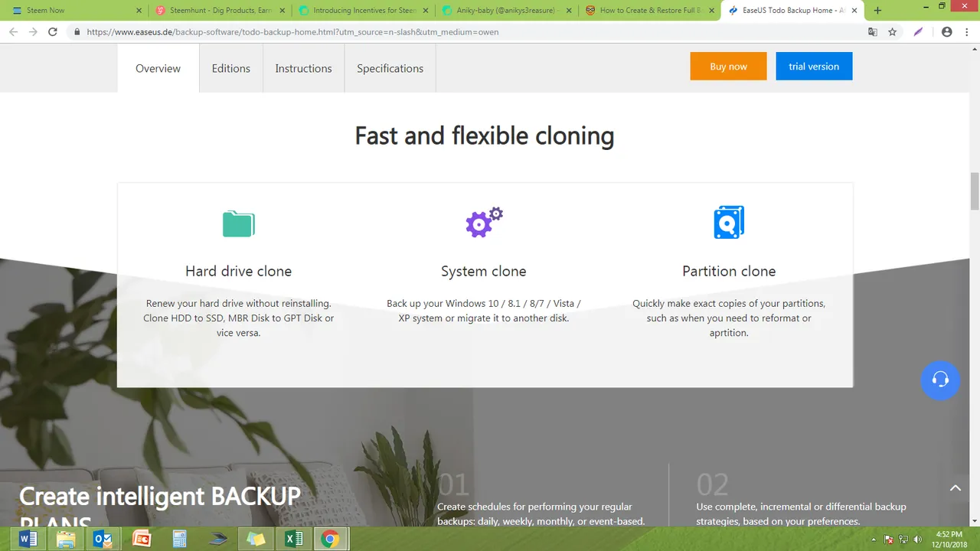The image size is (980, 551).
Task: Open the Chrome three-dot menu
Action: point(966,32)
